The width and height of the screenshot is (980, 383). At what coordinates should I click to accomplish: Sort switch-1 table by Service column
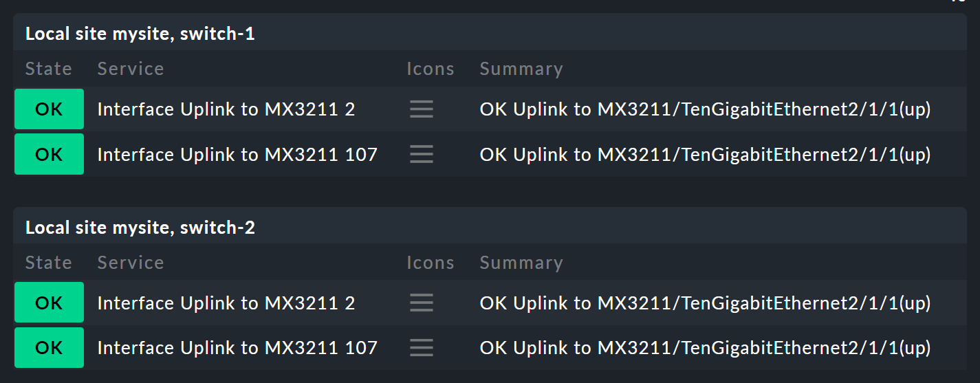131,69
